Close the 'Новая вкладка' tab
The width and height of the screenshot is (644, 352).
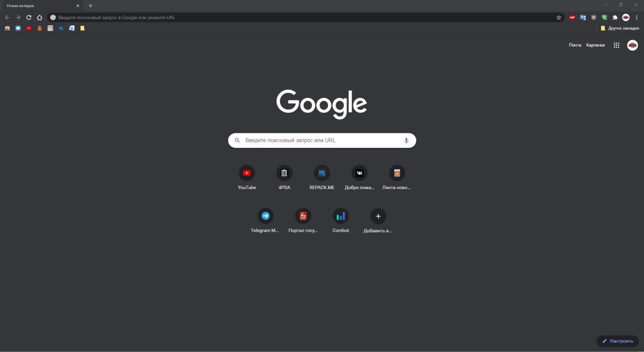click(77, 6)
